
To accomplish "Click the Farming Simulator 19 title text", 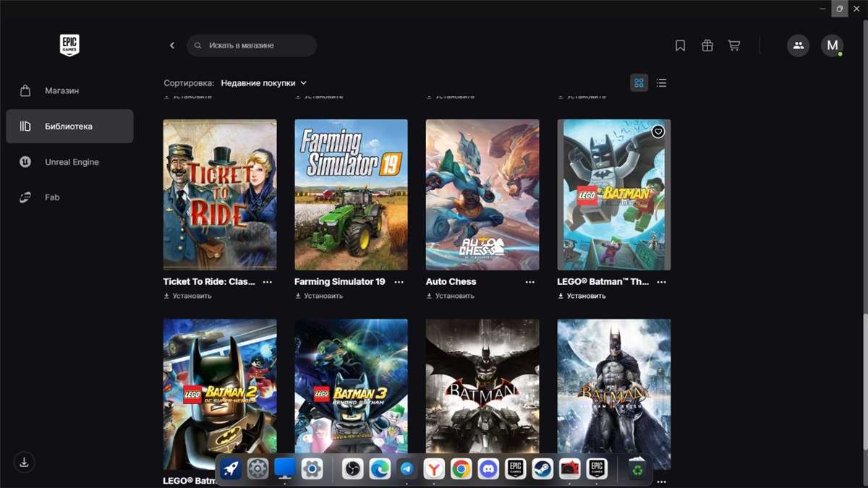I will click(340, 282).
